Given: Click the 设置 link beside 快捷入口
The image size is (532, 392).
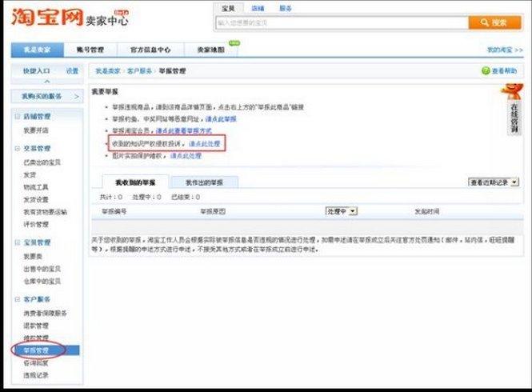Looking at the screenshot, I should pos(72,71).
